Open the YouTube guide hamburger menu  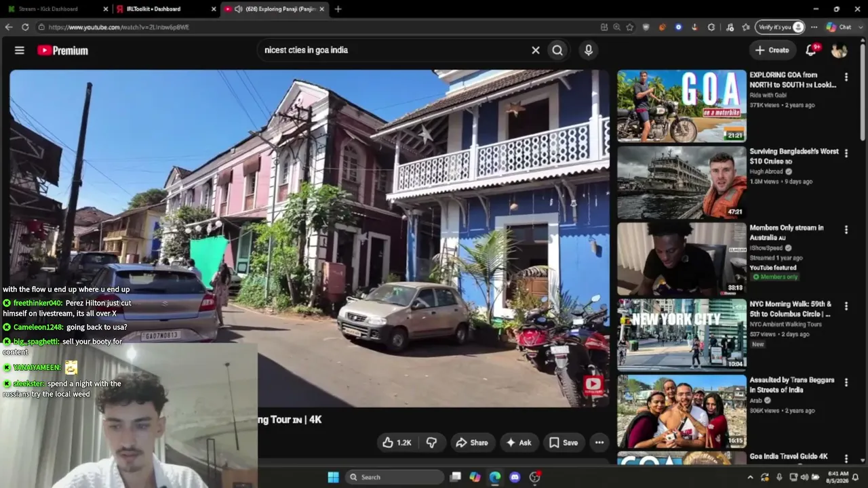(x=20, y=50)
